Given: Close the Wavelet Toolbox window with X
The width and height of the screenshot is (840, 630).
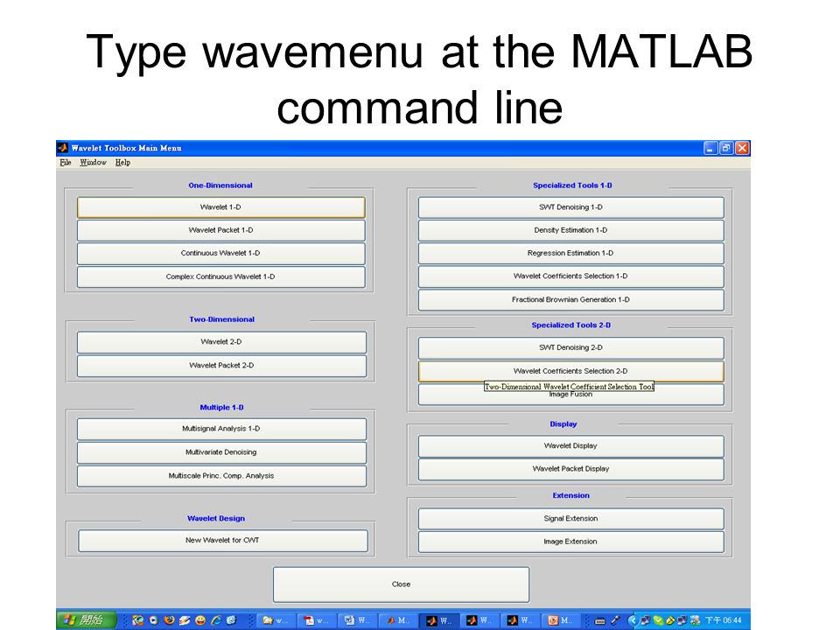Looking at the screenshot, I should pyautogui.click(x=742, y=148).
